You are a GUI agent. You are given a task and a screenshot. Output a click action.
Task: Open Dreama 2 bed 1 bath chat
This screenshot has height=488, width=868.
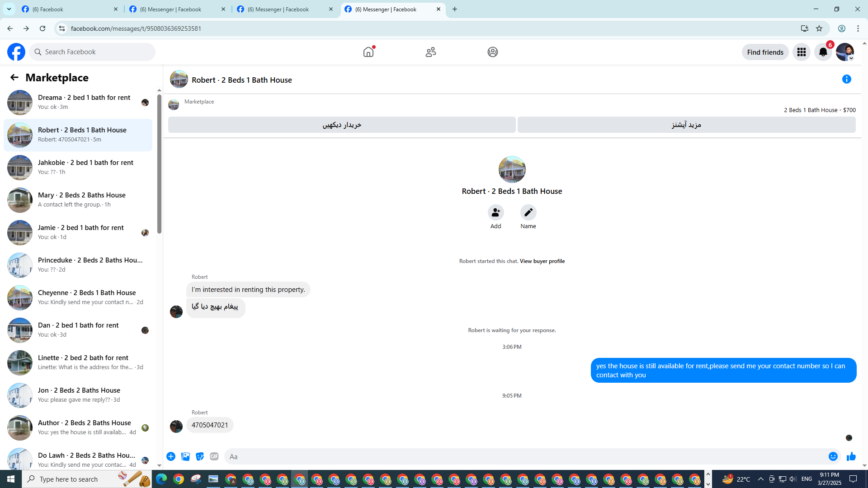pyautogui.click(x=78, y=103)
